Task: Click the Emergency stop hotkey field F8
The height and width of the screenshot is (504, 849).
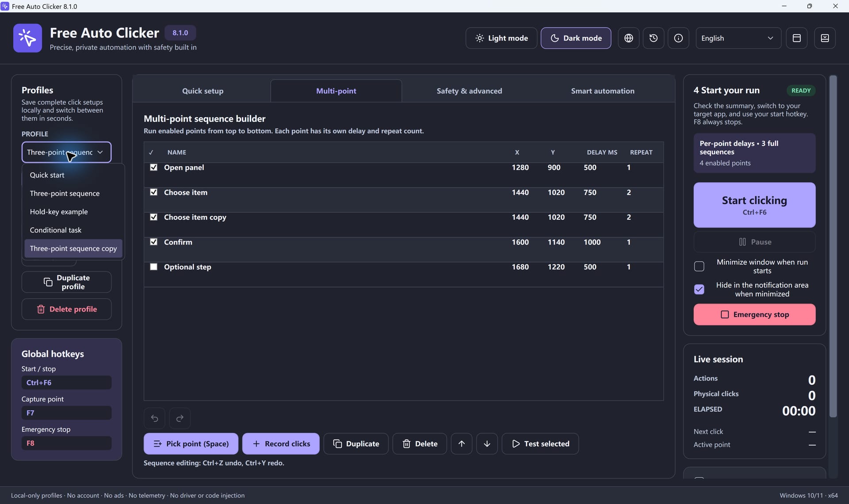Action: pos(66,443)
